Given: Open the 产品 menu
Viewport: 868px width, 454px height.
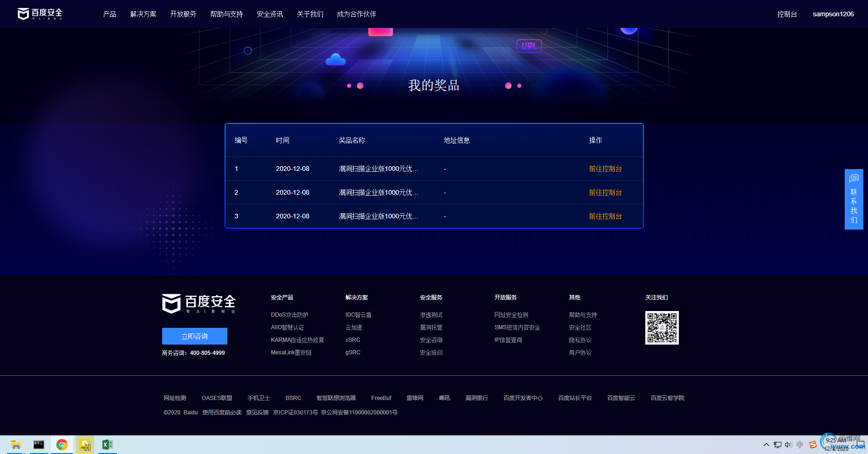Looking at the screenshot, I should [x=110, y=14].
